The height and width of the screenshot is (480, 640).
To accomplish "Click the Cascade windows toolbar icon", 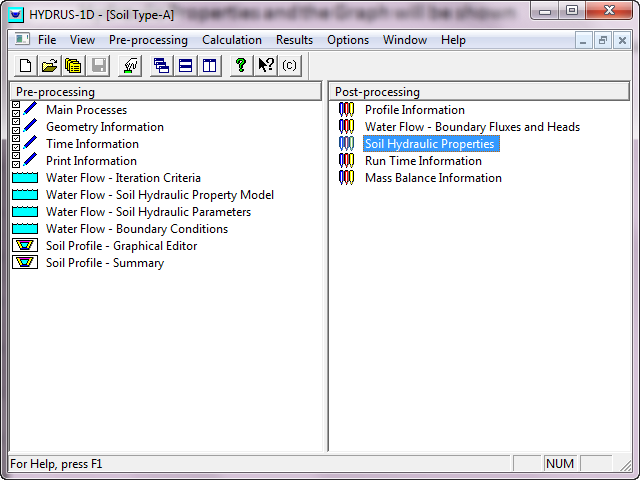I will pos(161,66).
